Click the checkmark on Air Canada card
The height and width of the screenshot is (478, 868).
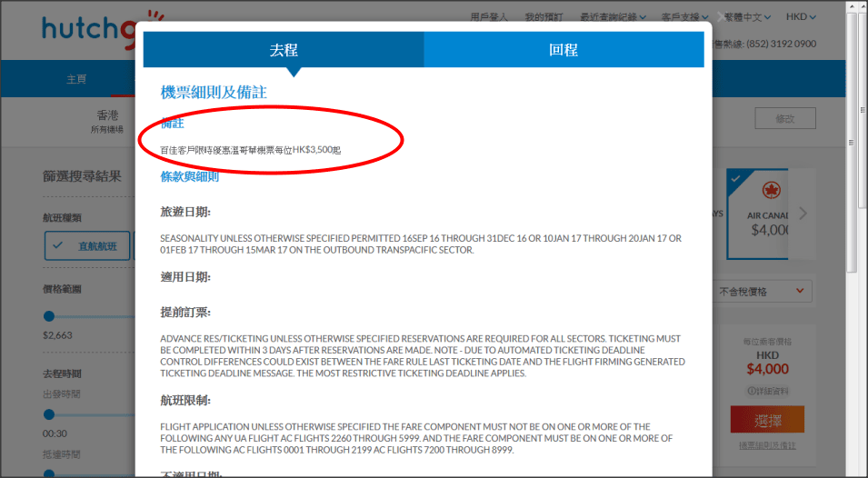[x=734, y=178]
